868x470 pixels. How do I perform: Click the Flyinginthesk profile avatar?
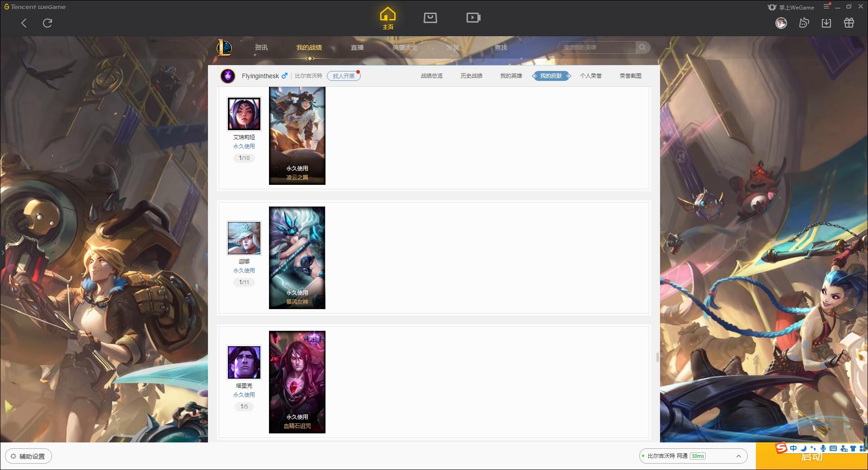coord(228,76)
